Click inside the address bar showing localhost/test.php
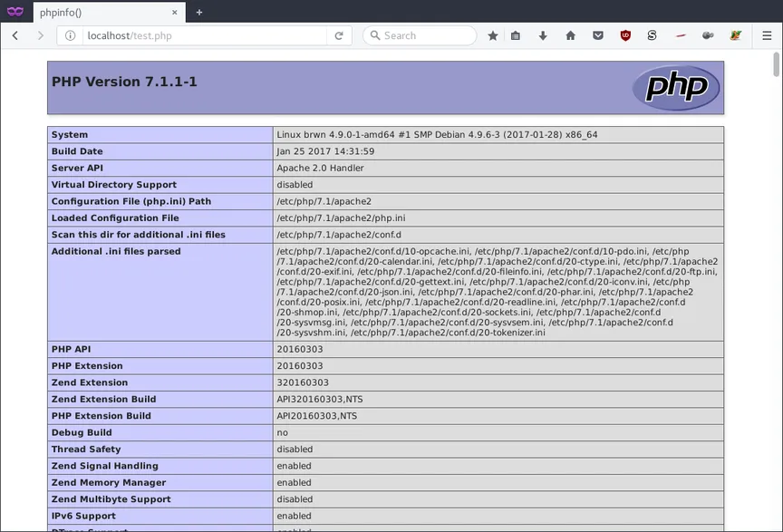 pyautogui.click(x=181, y=35)
